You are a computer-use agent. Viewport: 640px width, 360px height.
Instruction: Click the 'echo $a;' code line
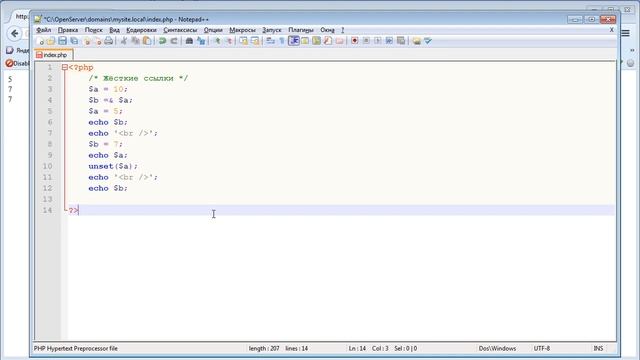click(108, 156)
